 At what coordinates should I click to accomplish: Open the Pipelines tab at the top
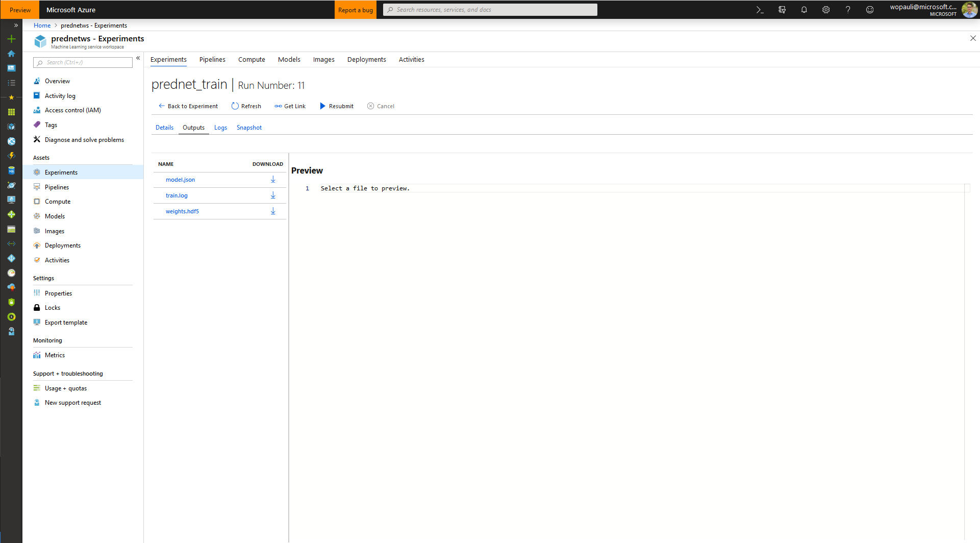[x=212, y=59]
